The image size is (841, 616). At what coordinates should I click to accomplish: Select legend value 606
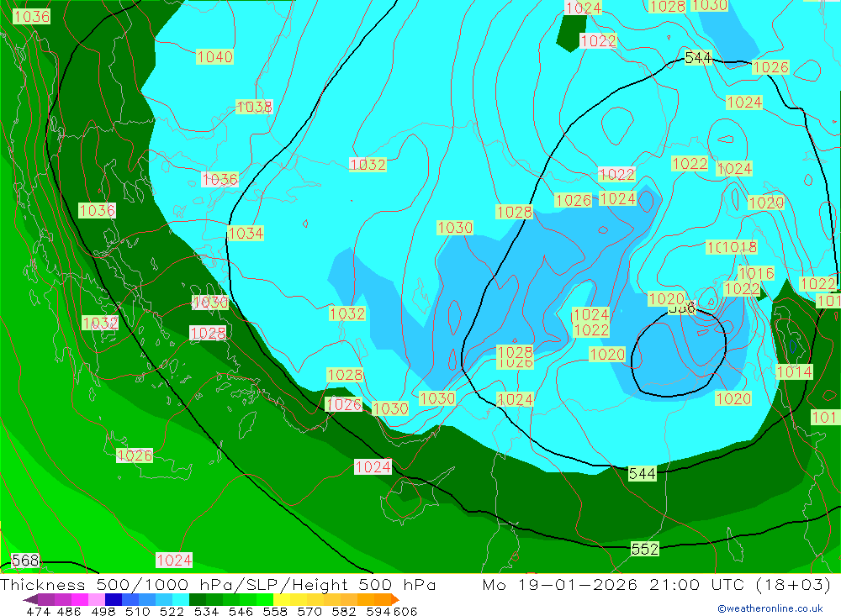pyautogui.click(x=405, y=611)
